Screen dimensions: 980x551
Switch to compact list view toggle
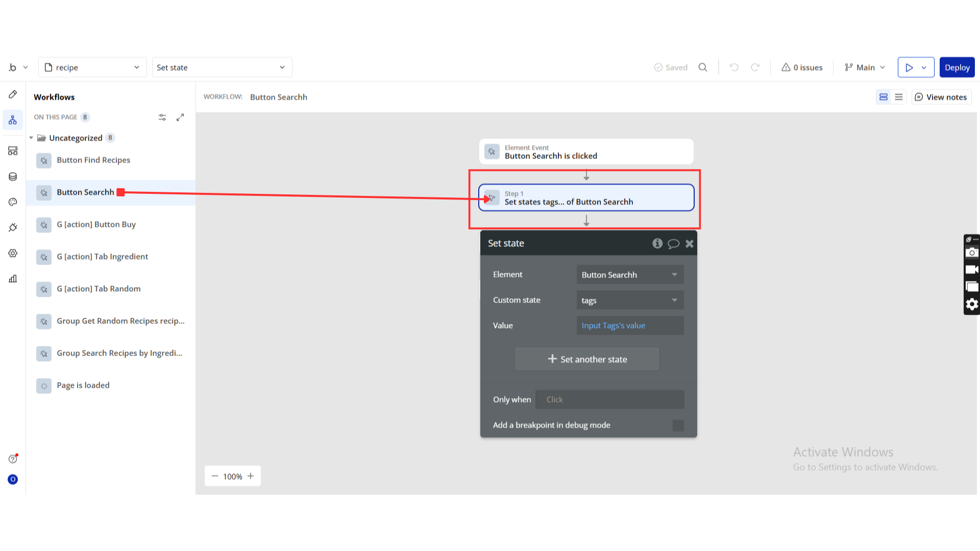click(x=899, y=97)
